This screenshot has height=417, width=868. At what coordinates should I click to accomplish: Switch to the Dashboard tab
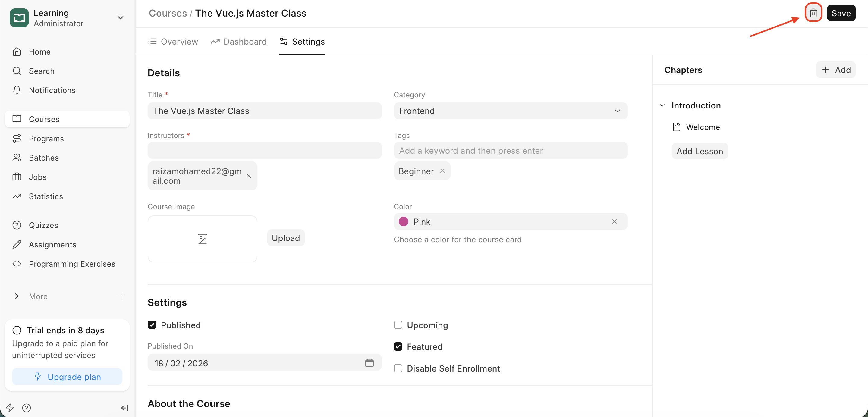239,42
